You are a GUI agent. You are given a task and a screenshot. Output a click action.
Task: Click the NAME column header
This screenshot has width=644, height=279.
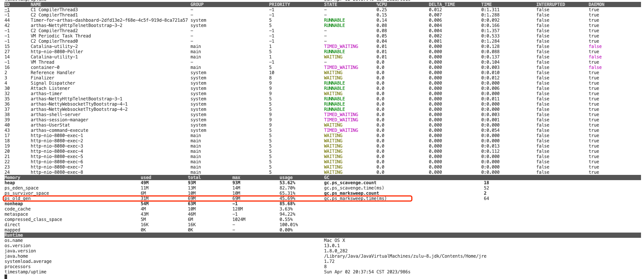pos(36,4)
